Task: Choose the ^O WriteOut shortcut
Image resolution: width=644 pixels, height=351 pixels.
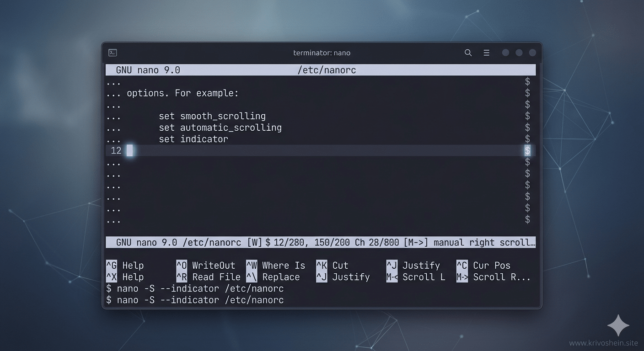Action: tap(206, 266)
